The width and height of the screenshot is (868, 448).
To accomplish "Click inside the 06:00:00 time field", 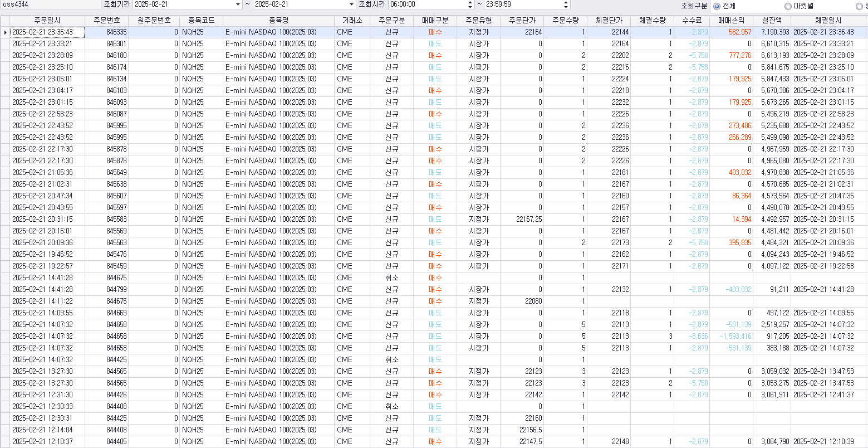I will click(427, 4).
